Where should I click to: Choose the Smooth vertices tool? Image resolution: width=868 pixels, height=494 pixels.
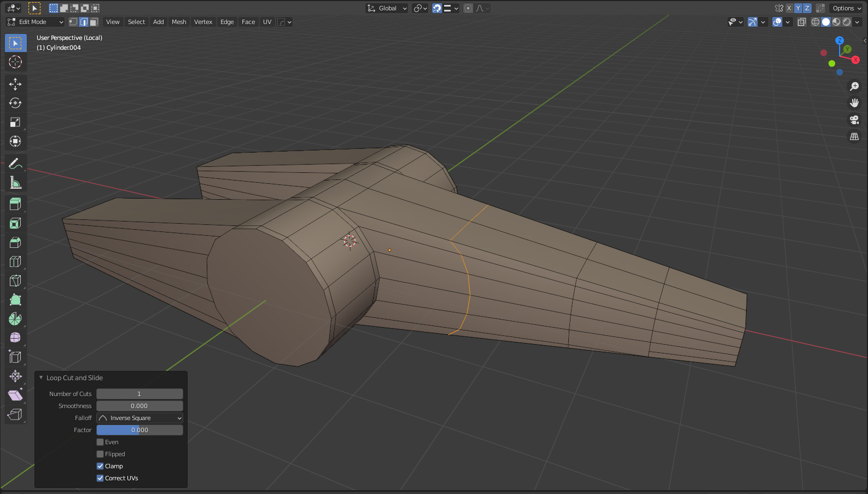(15, 338)
